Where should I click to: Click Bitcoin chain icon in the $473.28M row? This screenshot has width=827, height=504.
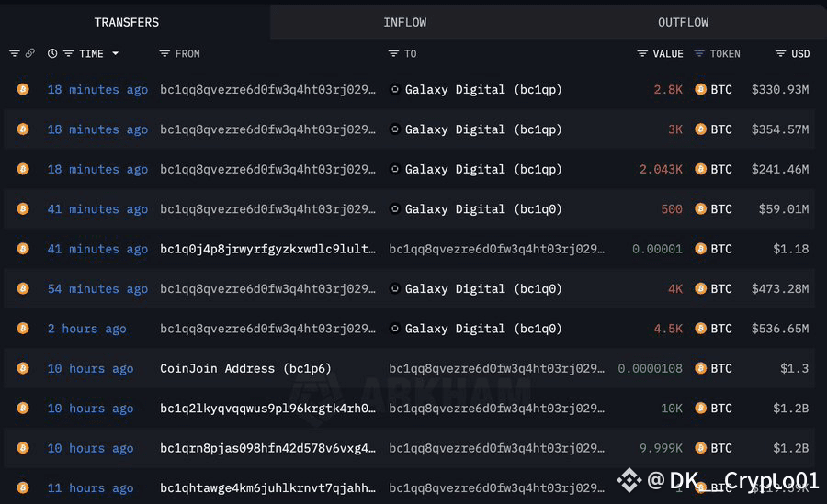[23, 288]
